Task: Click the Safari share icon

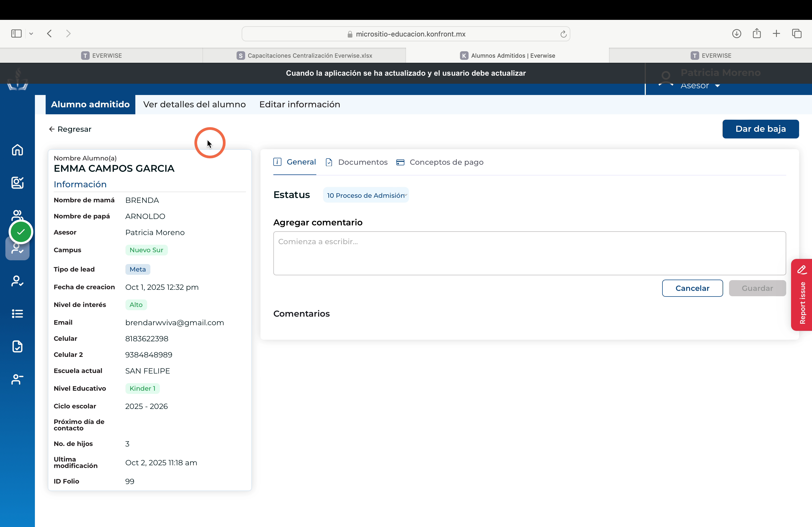Action: click(757, 33)
